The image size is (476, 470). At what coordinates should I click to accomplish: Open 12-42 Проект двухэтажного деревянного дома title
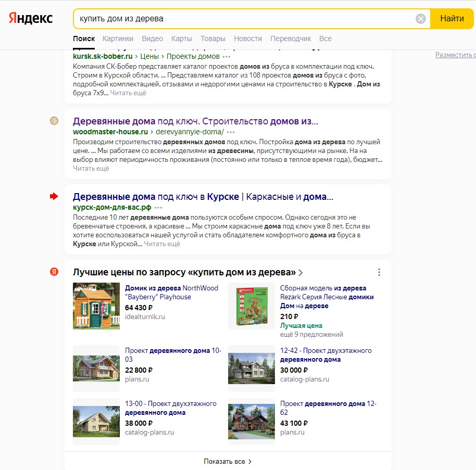pyautogui.click(x=325, y=354)
